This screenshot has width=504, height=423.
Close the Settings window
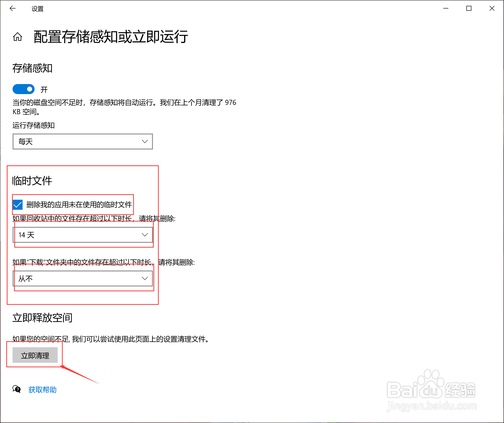tap(492, 8)
